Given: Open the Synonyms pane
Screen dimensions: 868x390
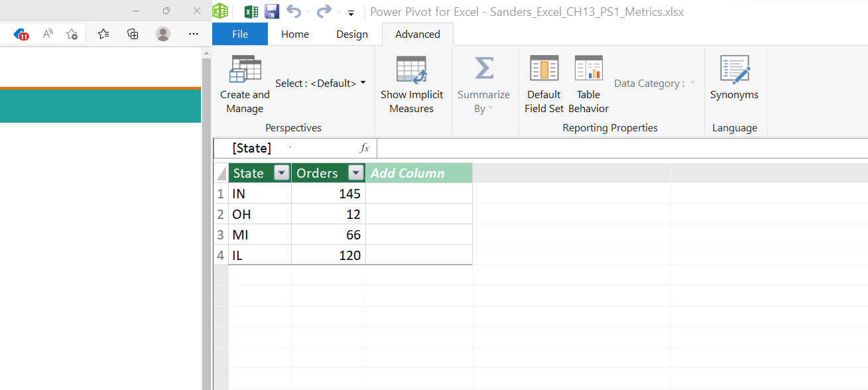Looking at the screenshot, I should [x=734, y=78].
